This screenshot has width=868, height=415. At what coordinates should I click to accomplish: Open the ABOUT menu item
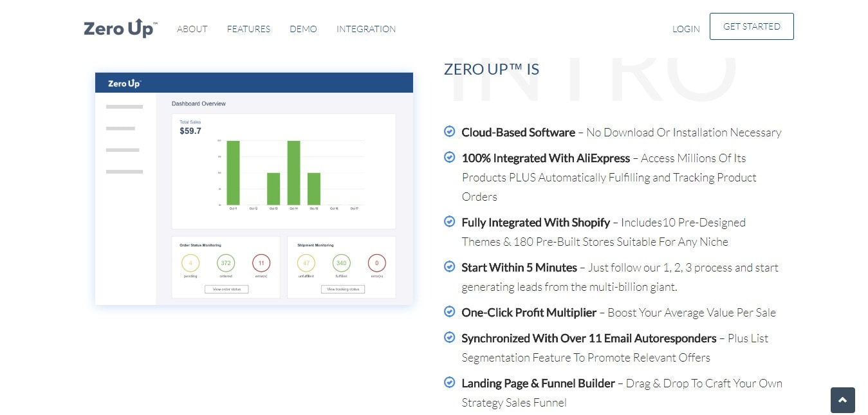point(192,29)
